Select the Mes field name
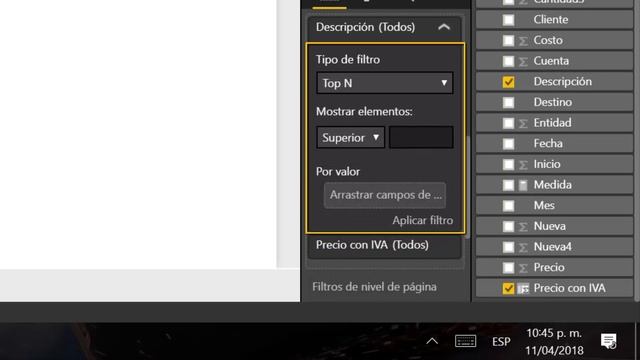The image size is (640, 360). [x=544, y=205]
